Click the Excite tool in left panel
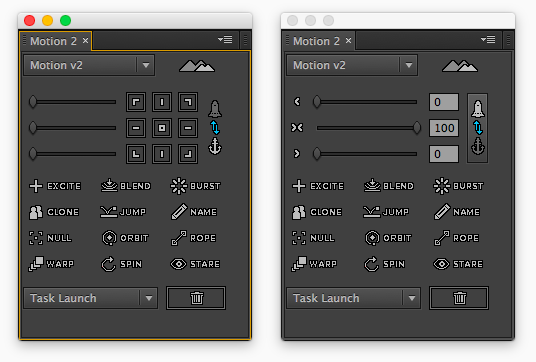The image size is (536, 362). [x=55, y=186]
